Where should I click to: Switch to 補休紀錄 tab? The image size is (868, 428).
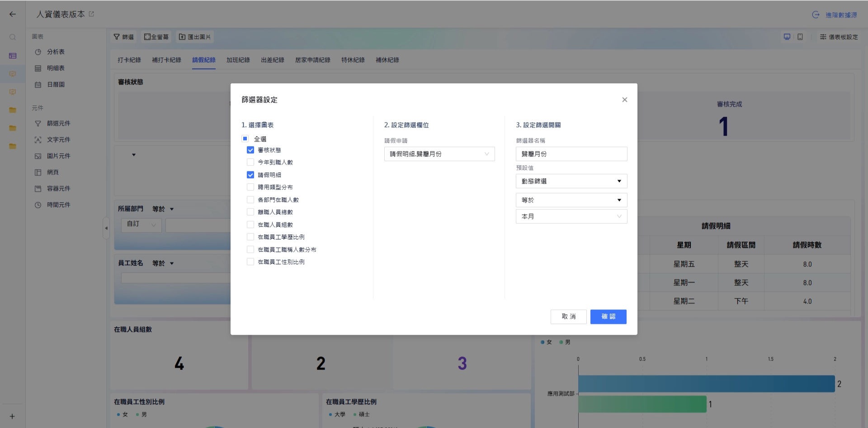point(387,60)
